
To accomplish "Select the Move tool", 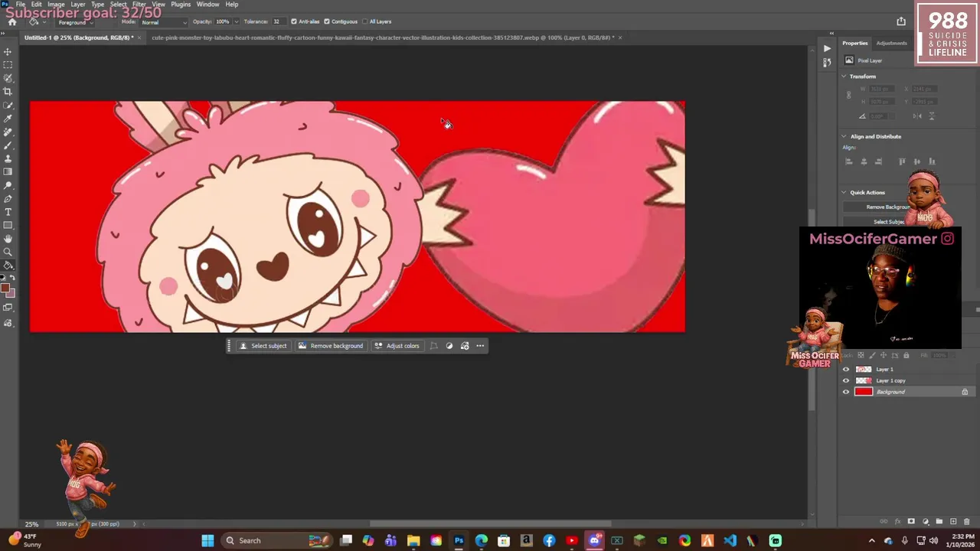I will click(x=8, y=52).
